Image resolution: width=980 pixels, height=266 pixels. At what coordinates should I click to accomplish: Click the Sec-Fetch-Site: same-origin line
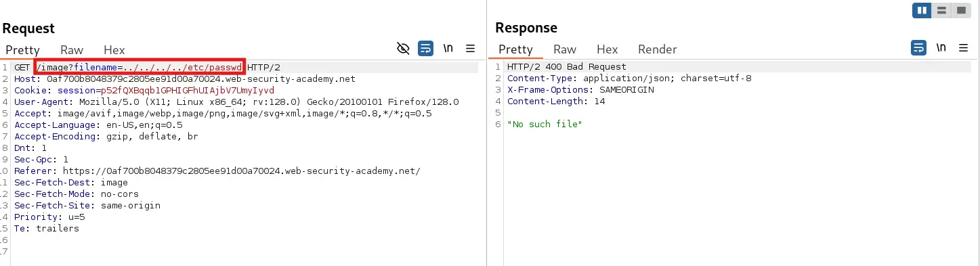click(87, 205)
